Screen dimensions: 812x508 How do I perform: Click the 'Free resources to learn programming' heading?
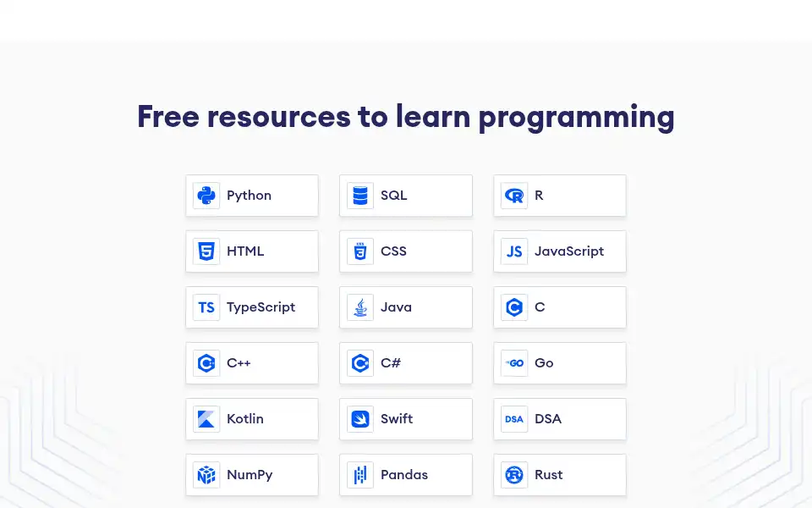pos(406,117)
